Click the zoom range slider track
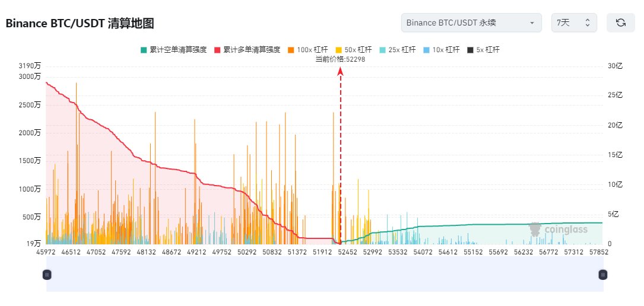The width and height of the screenshot is (644, 306). click(x=325, y=275)
